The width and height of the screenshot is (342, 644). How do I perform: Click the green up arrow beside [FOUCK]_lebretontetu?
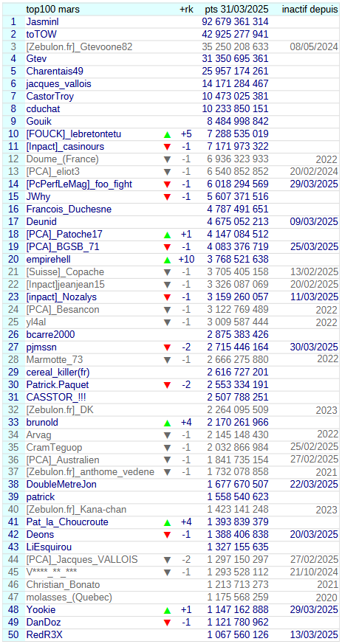(167, 134)
